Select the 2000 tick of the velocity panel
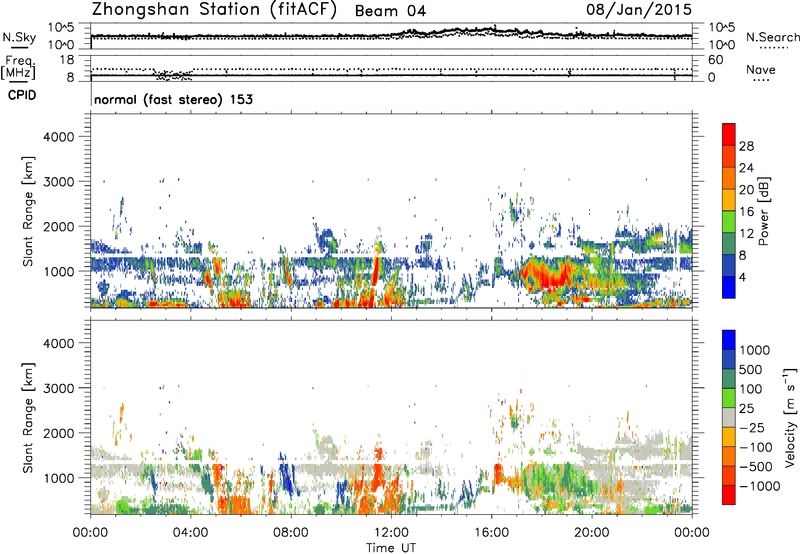 (58, 433)
